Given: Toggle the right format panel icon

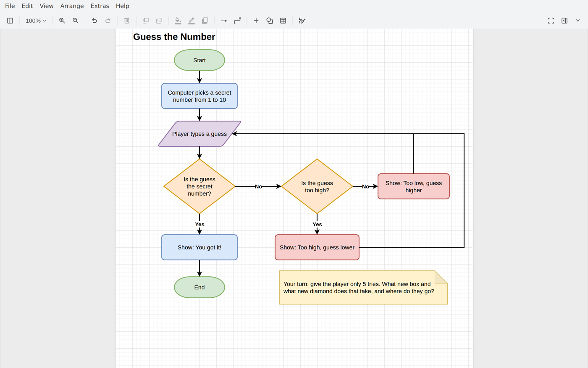Looking at the screenshot, I should click(564, 21).
